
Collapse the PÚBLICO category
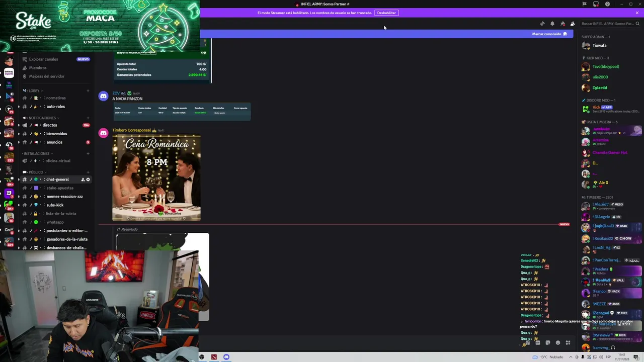34,172
